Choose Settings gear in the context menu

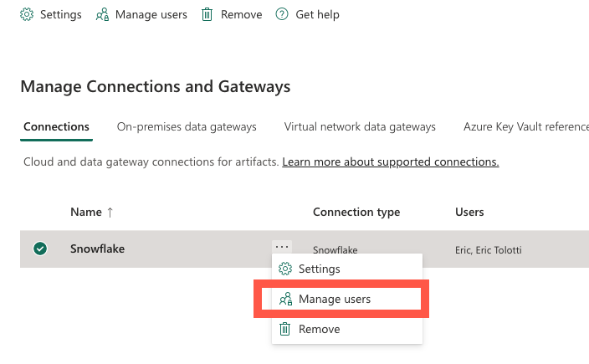tap(285, 269)
